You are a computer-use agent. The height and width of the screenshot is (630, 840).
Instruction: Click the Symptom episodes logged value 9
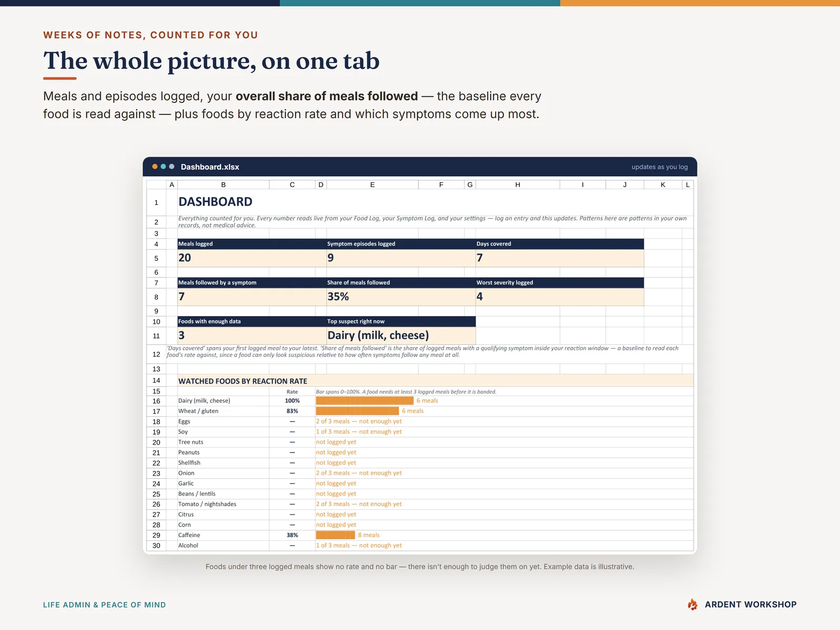401,258
